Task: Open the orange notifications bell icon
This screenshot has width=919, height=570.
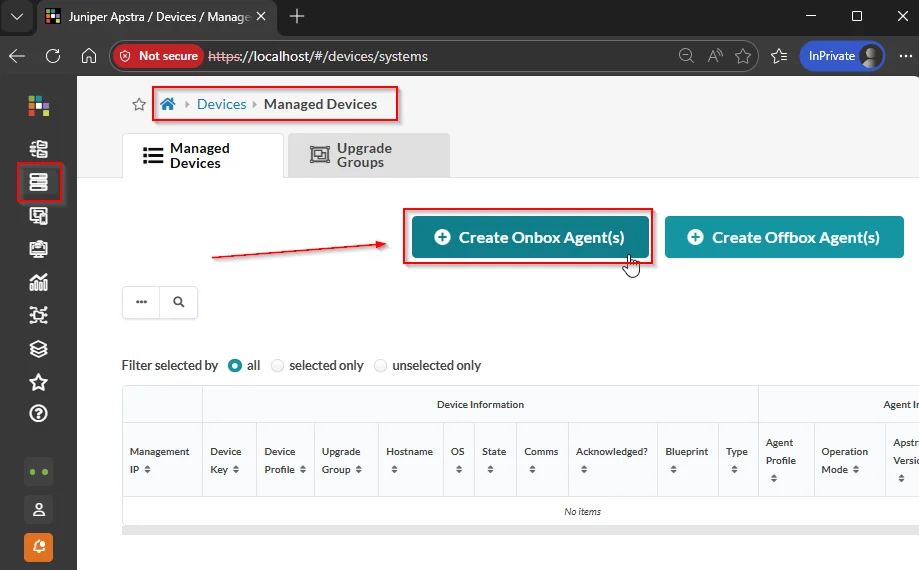Action: point(39,547)
